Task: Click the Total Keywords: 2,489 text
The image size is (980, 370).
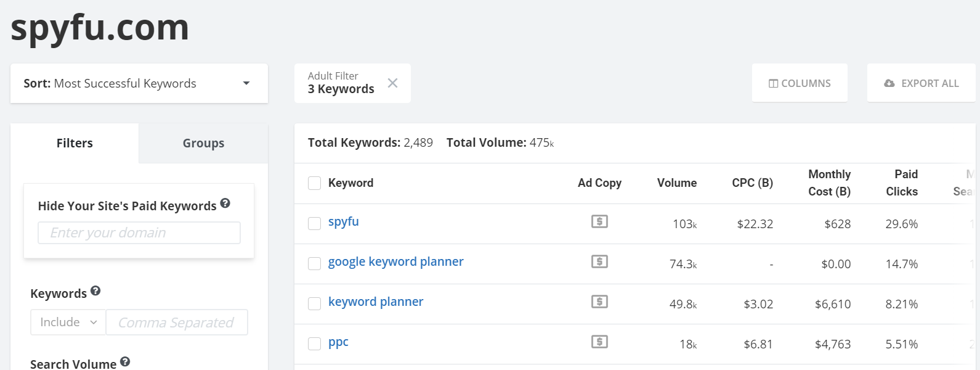Action: tap(370, 142)
